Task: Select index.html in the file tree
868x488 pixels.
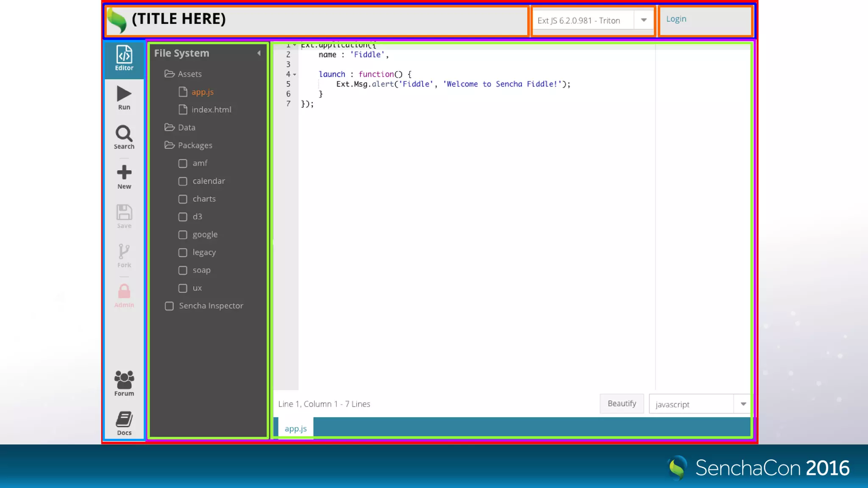Action: (x=211, y=110)
